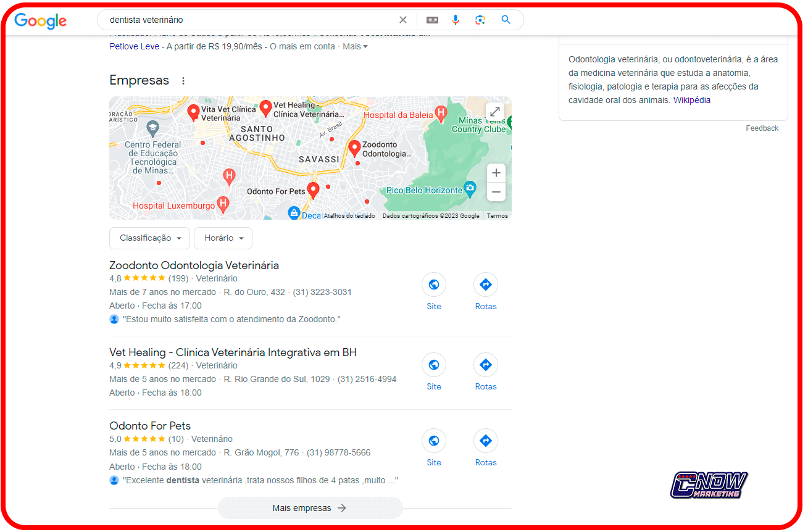Click the Pico Belo Horizonte camera marker

(x=470, y=188)
